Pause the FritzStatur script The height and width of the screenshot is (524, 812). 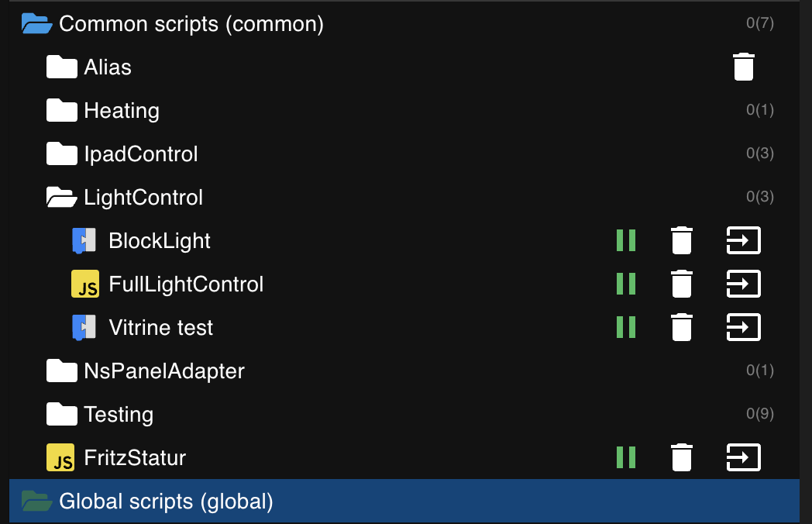coord(626,457)
